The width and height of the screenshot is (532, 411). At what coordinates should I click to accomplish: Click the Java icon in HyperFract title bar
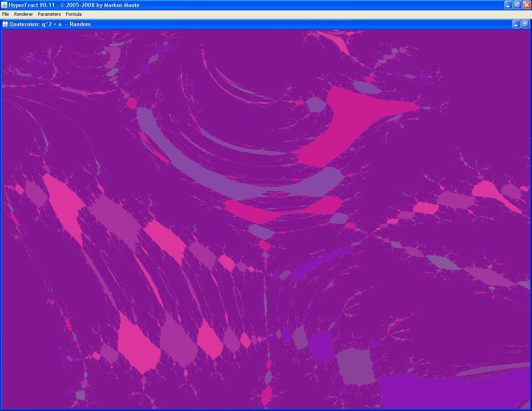(4, 5)
